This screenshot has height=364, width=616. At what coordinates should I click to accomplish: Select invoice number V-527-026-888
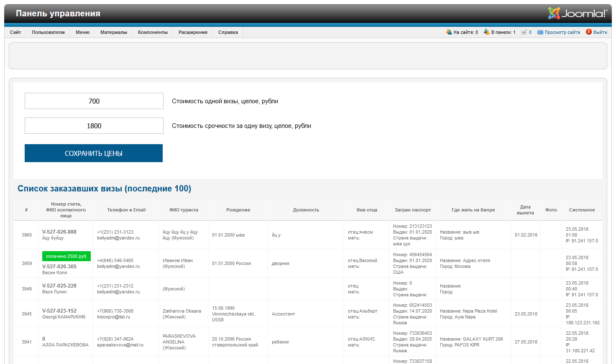59,232
